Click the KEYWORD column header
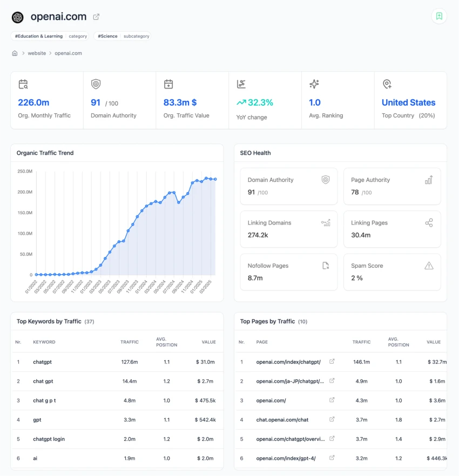Image resolution: width=459 pixels, height=476 pixels. point(44,342)
